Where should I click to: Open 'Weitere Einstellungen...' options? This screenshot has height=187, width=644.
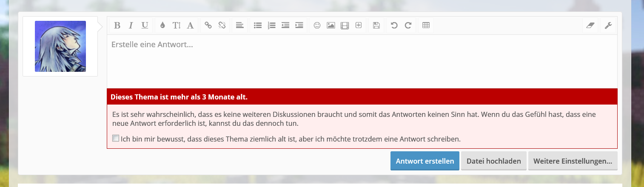573,161
